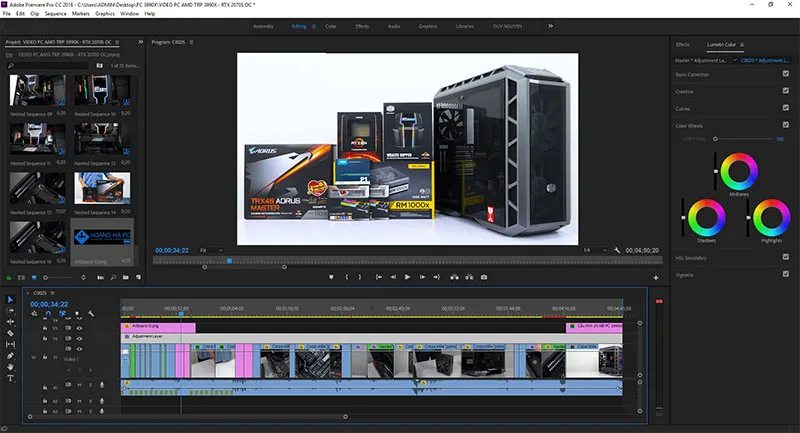This screenshot has height=433, width=800.
Task: Add marker in the timeline header
Action: coord(77,314)
